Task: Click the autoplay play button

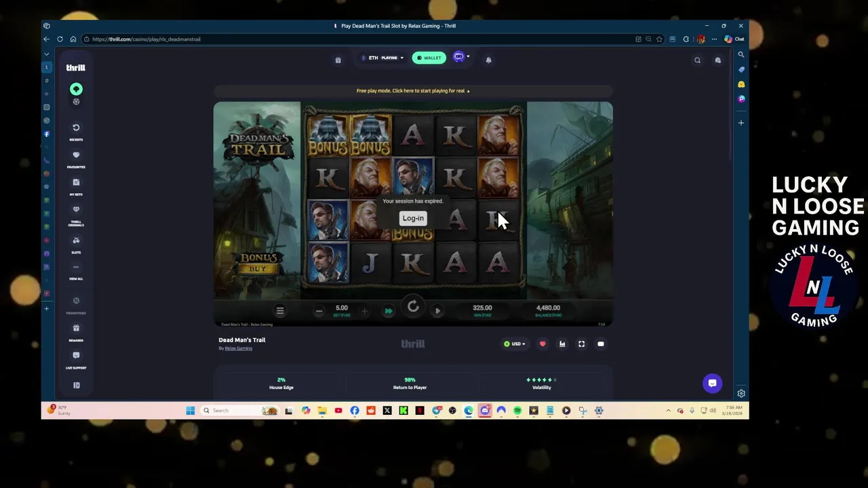Action: point(437,311)
